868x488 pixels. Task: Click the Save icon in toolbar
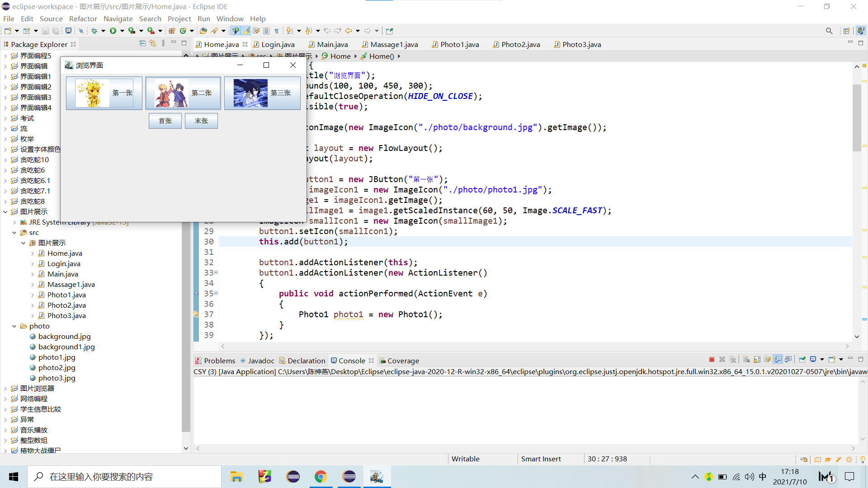click(45, 31)
